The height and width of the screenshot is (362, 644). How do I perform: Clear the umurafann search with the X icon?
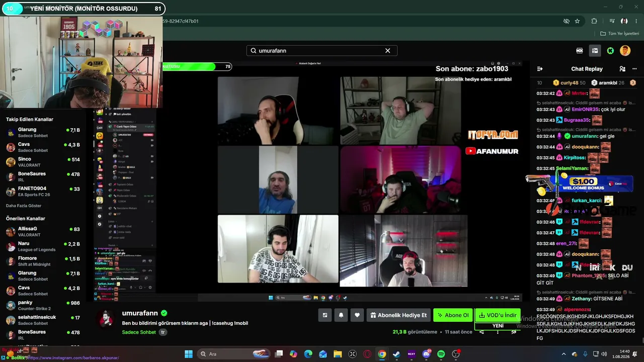click(387, 51)
